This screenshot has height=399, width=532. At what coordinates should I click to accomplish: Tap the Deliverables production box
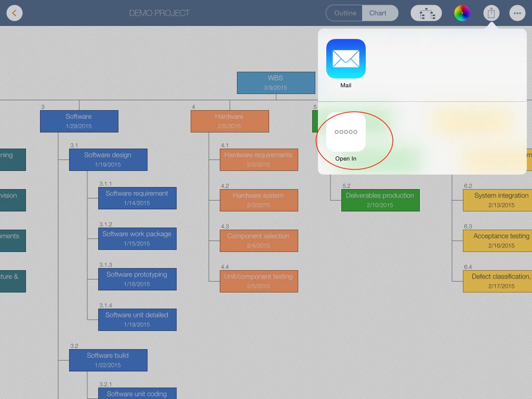tap(380, 200)
